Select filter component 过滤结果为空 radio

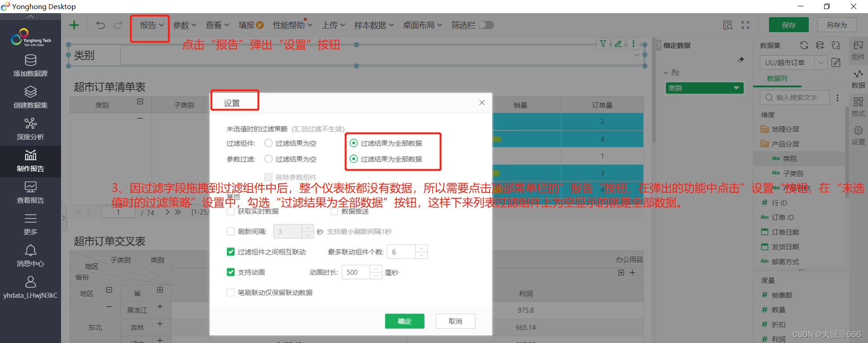269,143
